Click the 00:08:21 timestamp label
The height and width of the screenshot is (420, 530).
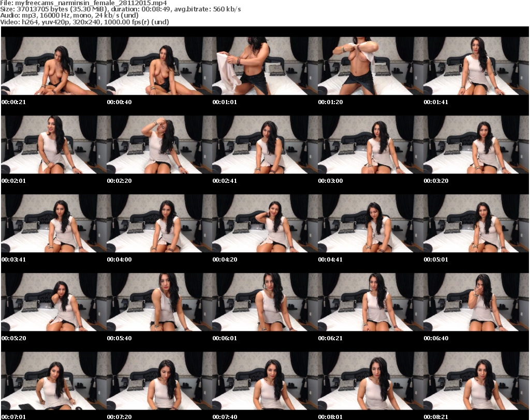[436, 417]
